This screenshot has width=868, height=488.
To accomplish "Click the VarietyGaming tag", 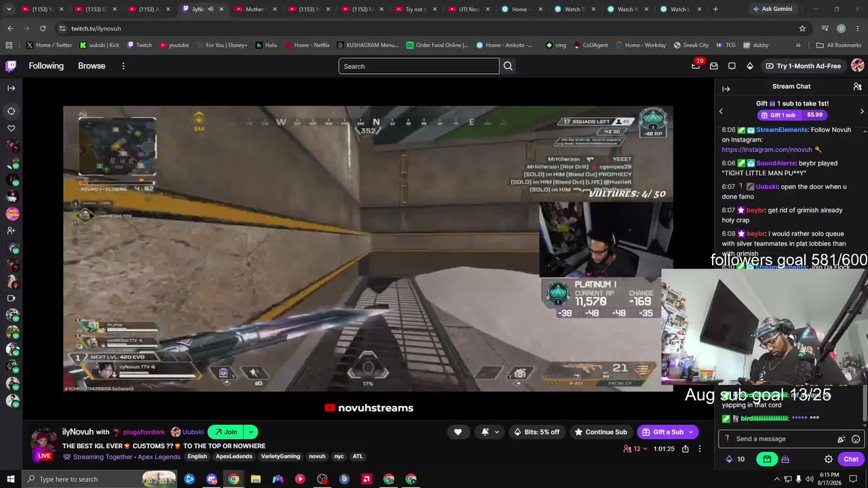I will (281, 456).
